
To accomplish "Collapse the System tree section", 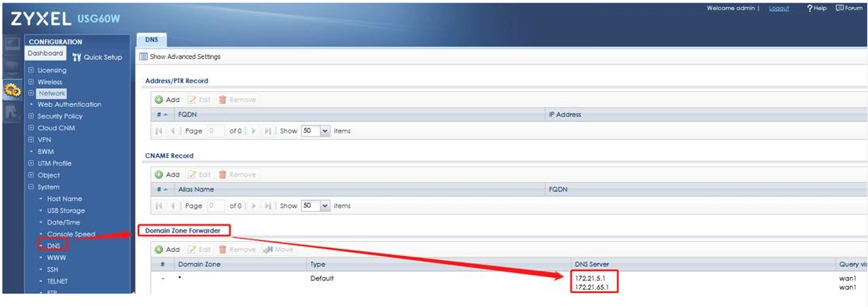I will click(x=31, y=187).
